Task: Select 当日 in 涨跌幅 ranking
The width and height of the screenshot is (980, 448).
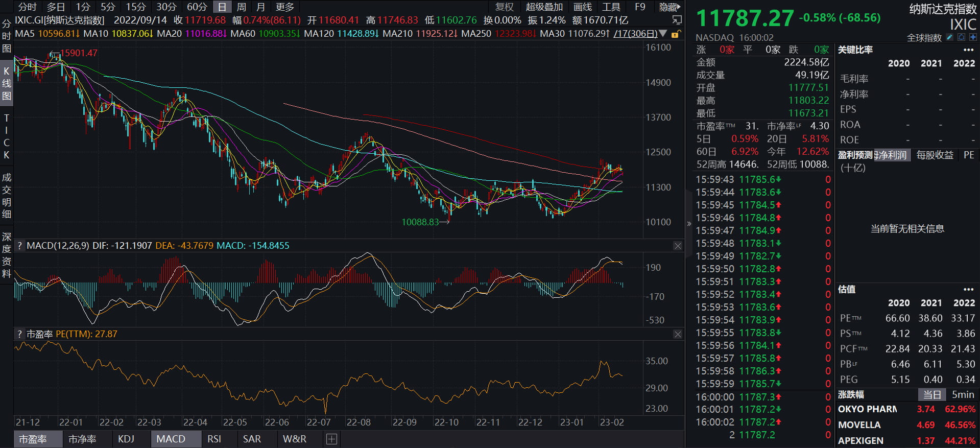Action: [x=932, y=395]
